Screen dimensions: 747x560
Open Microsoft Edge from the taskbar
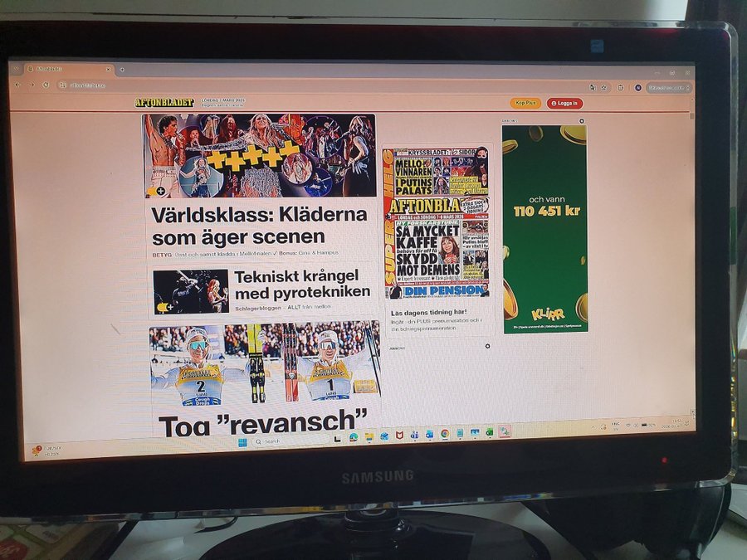(x=354, y=435)
